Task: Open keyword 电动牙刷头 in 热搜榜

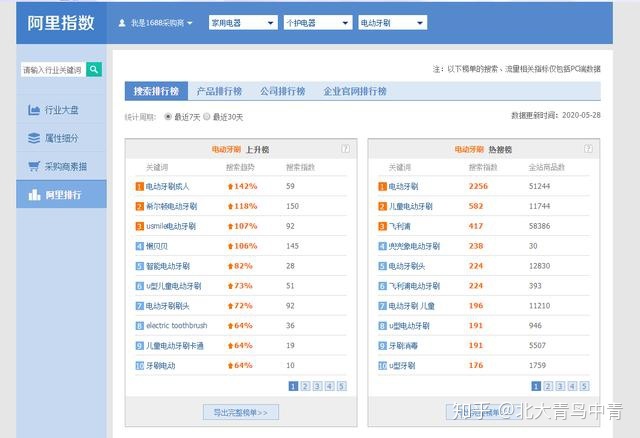Action: pos(407,266)
